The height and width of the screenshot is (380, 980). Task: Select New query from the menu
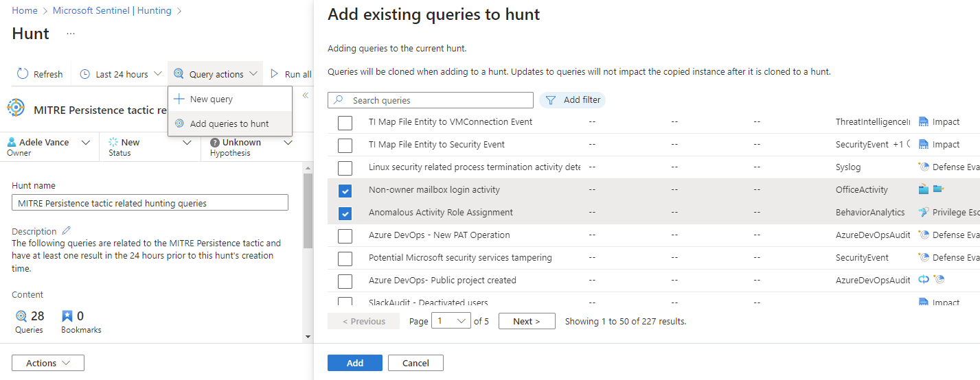(x=211, y=99)
